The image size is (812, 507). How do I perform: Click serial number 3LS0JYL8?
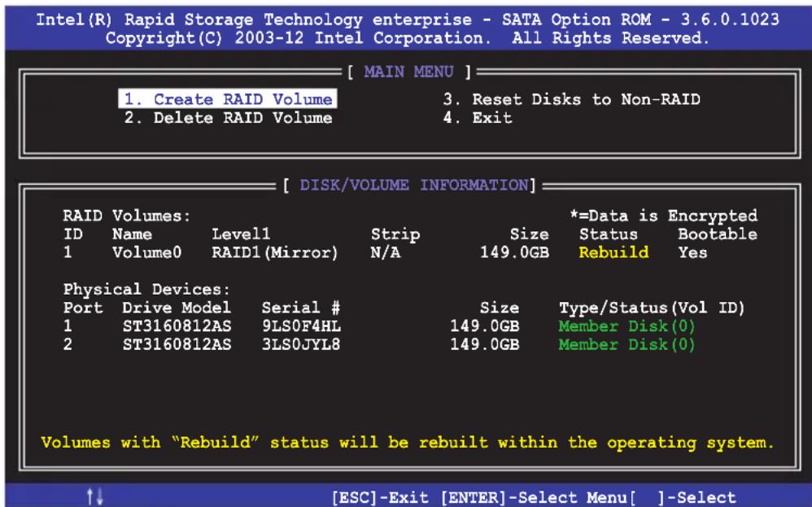tap(301, 344)
